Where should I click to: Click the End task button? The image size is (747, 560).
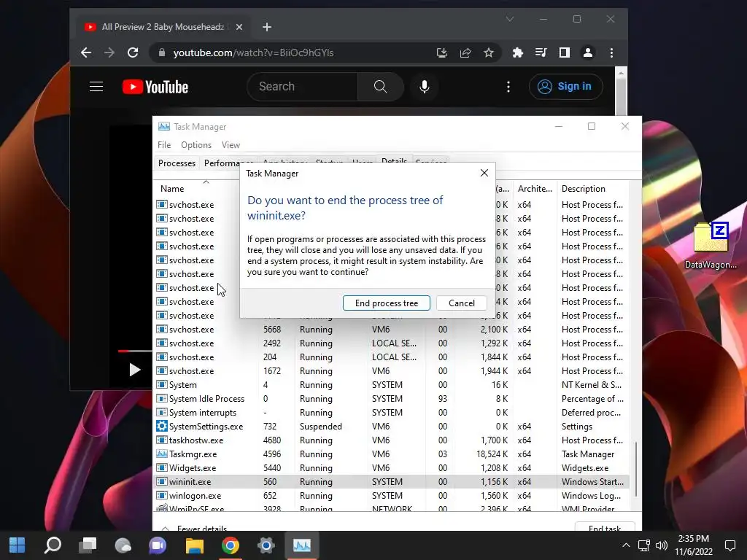(605, 526)
